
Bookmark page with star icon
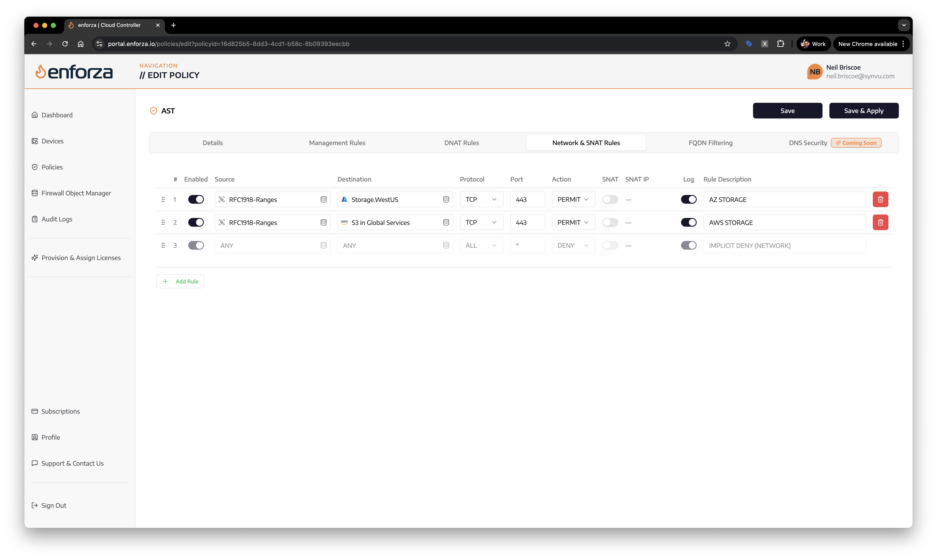727,44
